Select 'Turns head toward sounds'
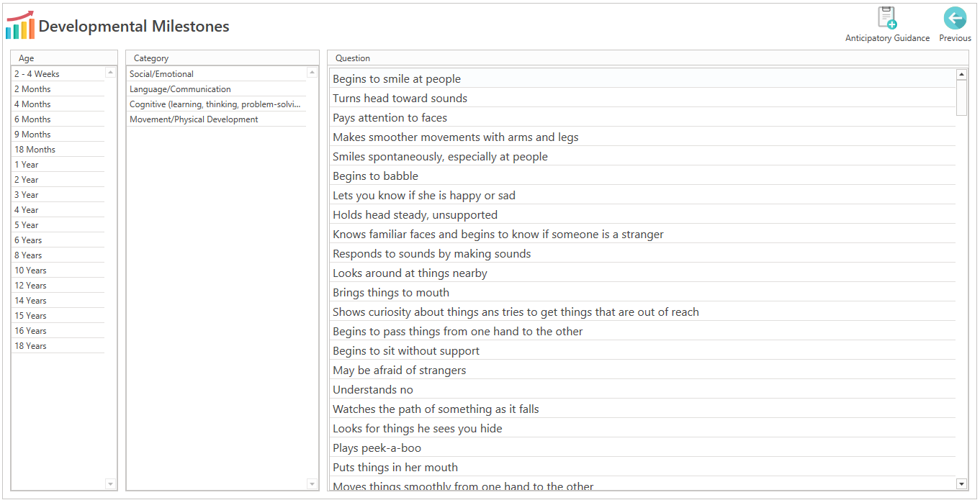Screen dimensions: 980x500 [x=643, y=98]
